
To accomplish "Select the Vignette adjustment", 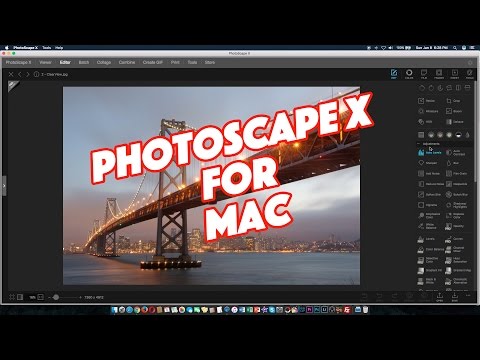I will click(x=428, y=205).
